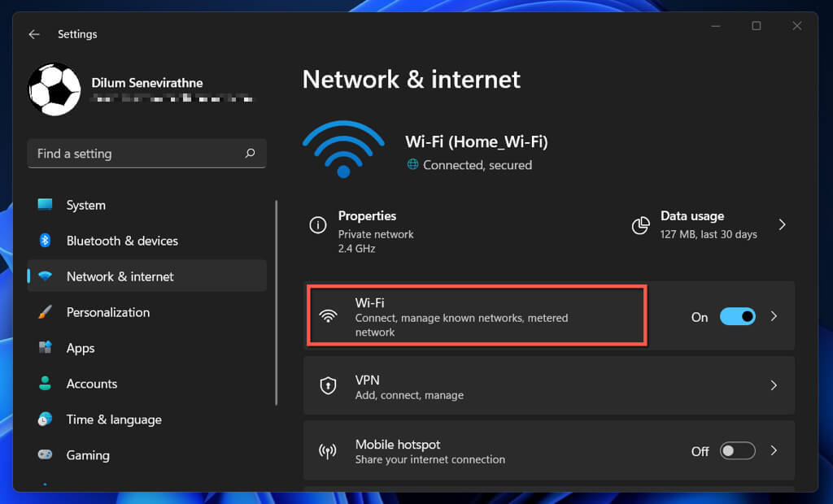The height and width of the screenshot is (504, 833).
Task: Expand the VPN row chevron
Action: pyautogui.click(x=774, y=385)
